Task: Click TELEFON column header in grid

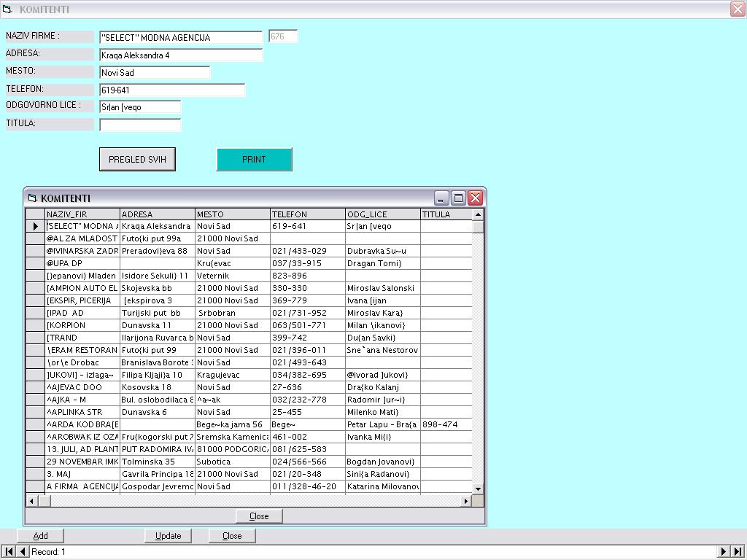Action: coord(308,214)
